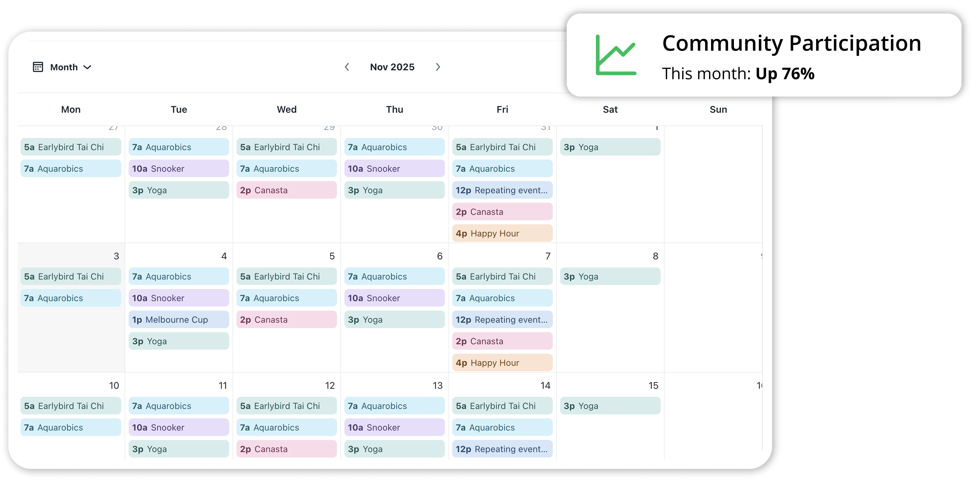This screenshot has width=980, height=480.
Task: Open the 1p Melbourne Cup event
Action: click(178, 320)
